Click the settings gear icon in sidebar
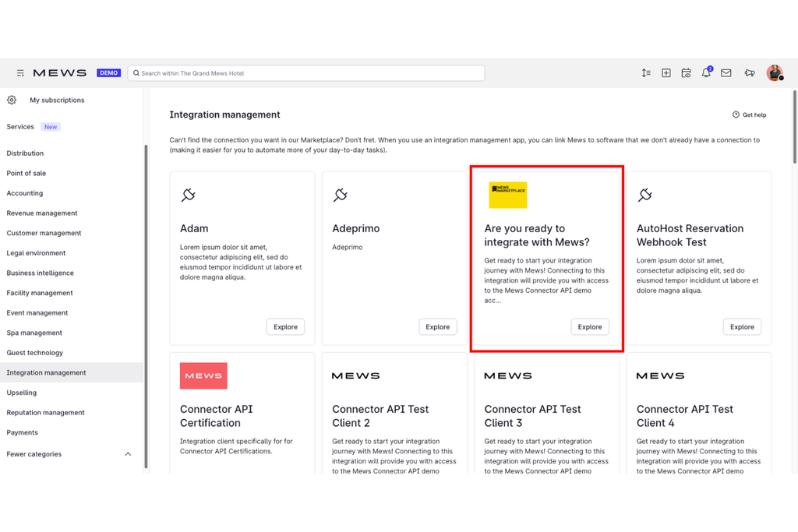This screenshot has height=532, width=798. (12, 100)
